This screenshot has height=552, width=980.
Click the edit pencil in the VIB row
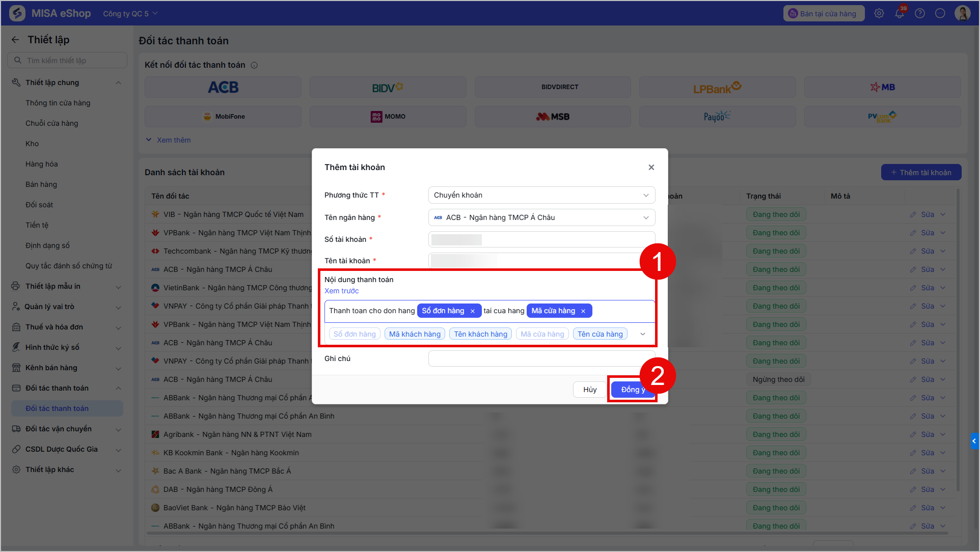coord(913,215)
